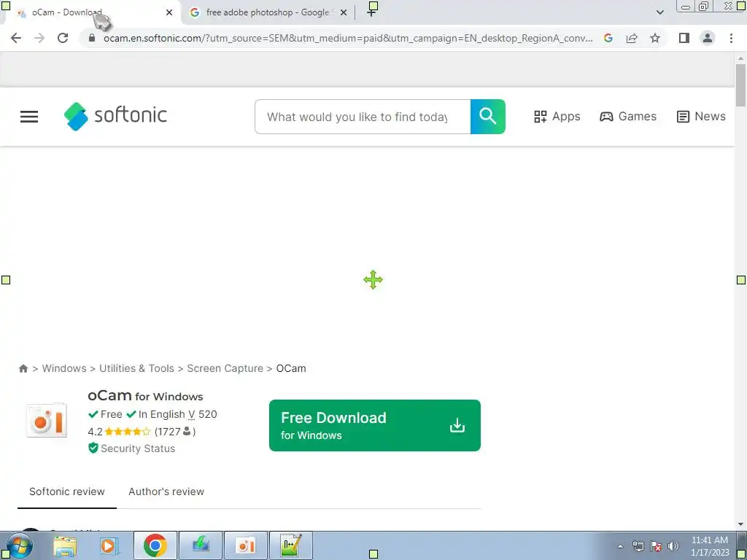Reload the oCam Softonic page
This screenshot has width=747, height=560.
click(x=63, y=38)
